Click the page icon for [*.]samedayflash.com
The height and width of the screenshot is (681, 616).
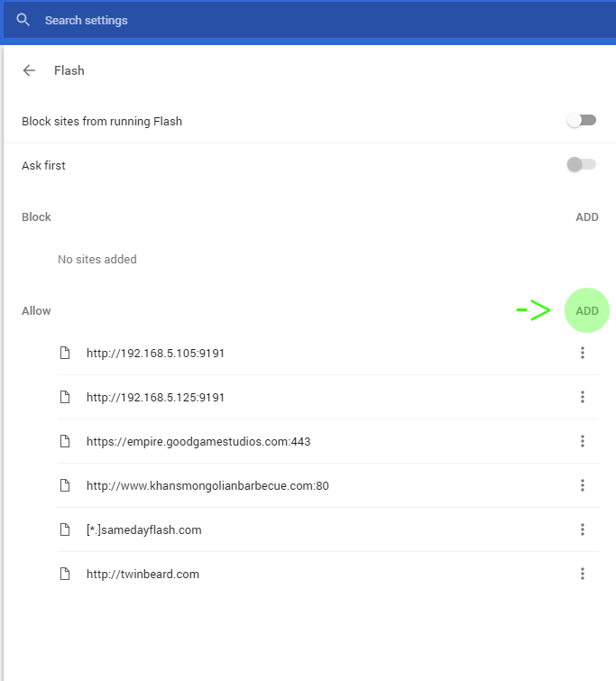tap(65, 529)
